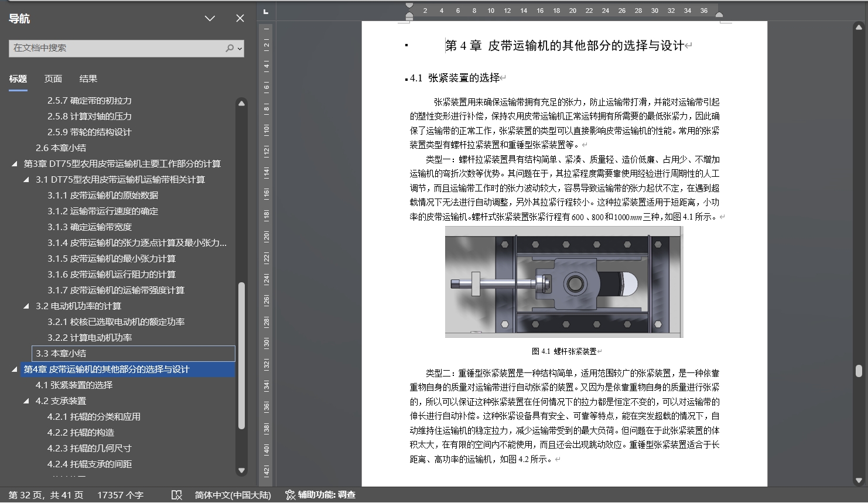
Task: Go to heading 2.5.7 确定带的初拉力
Action: (90, 101)
